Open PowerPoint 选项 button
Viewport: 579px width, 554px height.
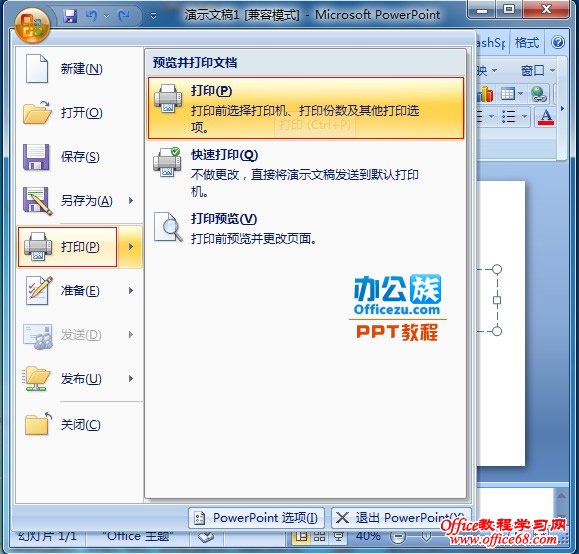[x=256, y=517]
